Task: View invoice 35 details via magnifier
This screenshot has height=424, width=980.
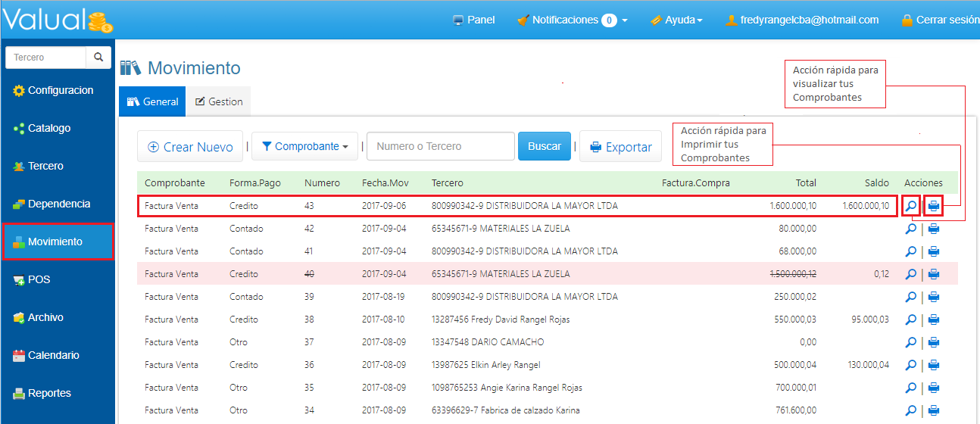Action: (x=911, y=388)
